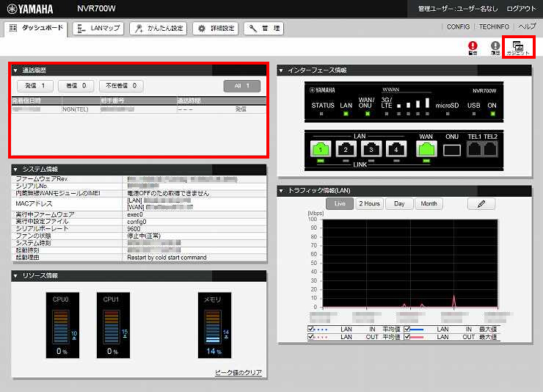Click the STATUS LED indicator
The width and height of the screenshot is (543, 392).
[321, 114]
